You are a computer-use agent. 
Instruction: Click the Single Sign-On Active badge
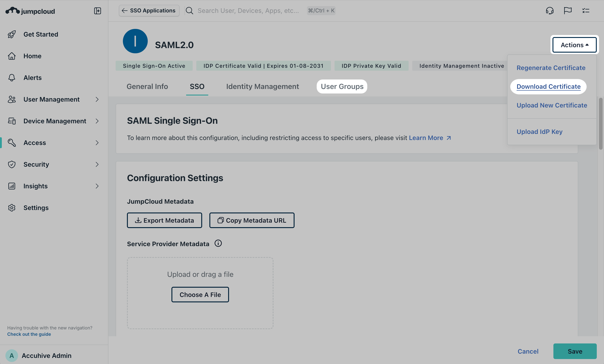(x=154, y=66)
